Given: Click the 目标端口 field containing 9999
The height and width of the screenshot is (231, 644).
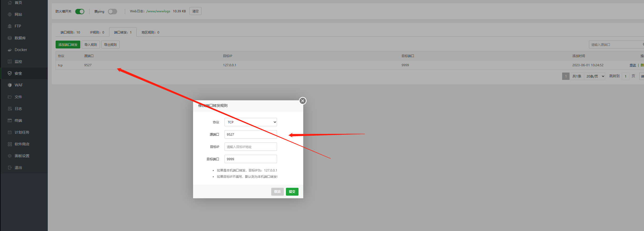Looking at the screenshot, I should tap(251, 159).
